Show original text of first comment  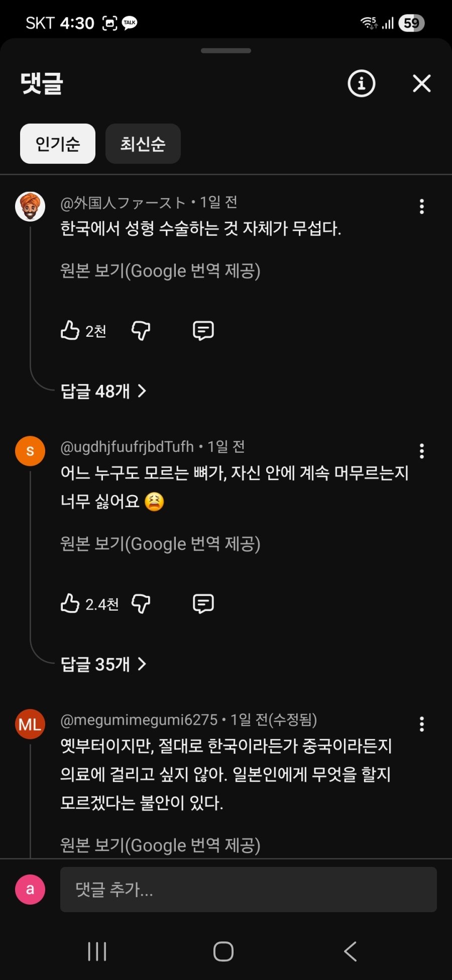(160, 271)
